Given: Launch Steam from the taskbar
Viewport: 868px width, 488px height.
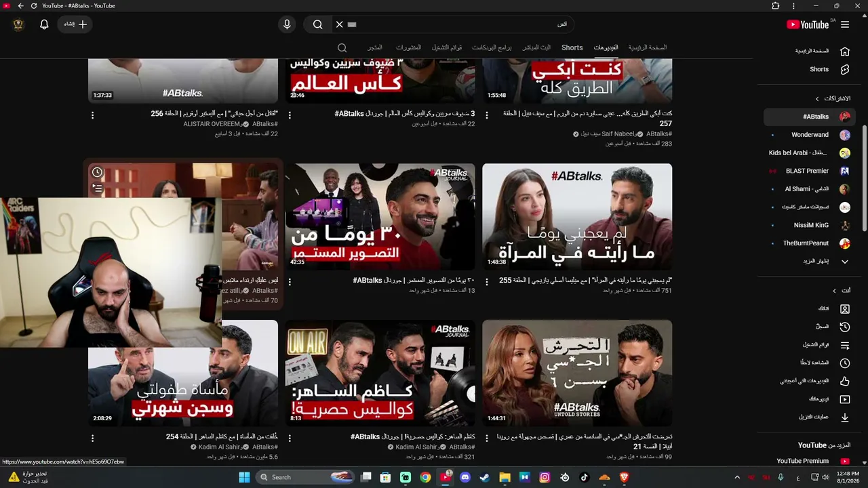Looking at the screenshot, I should tap(485, 477).
